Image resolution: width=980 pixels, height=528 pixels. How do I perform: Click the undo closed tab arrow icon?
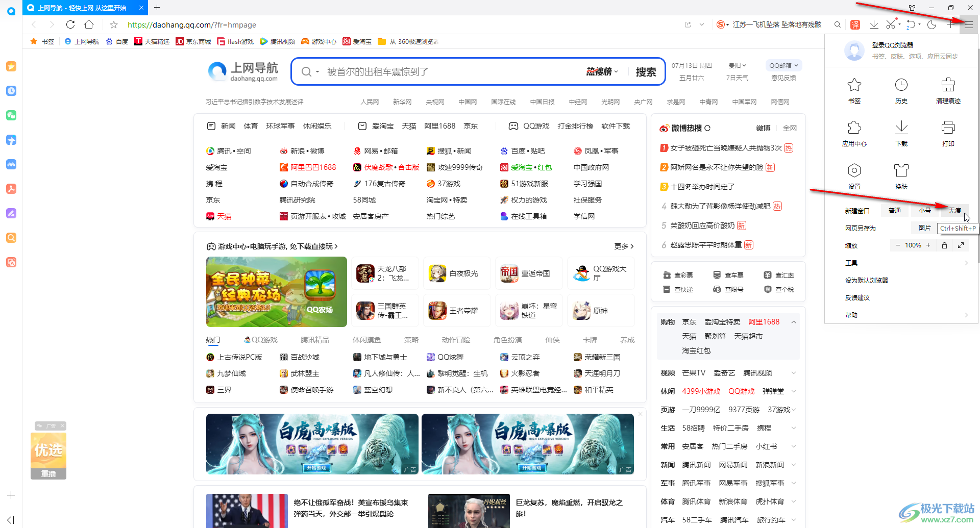911,24
